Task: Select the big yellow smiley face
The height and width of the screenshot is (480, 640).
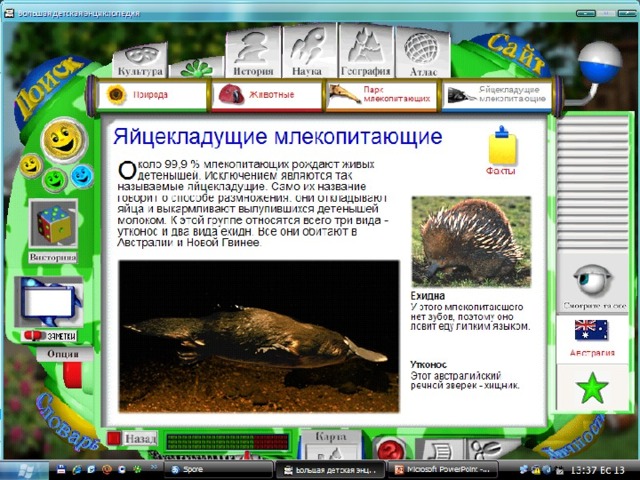Action: coord(64,140)
